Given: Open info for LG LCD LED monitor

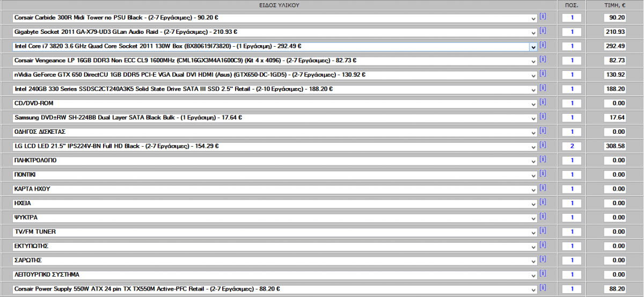Looking at the screenshot, I should (543, 145).
